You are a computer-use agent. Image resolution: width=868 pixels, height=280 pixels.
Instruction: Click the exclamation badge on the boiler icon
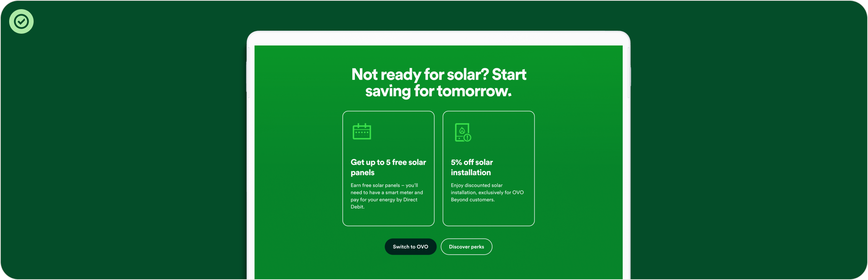click(468, 138)
